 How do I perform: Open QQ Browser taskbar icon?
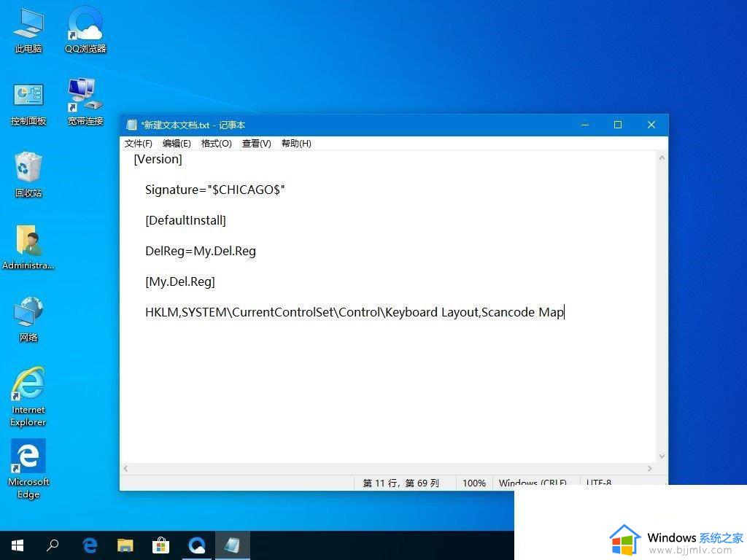click(x=197, y=545)
